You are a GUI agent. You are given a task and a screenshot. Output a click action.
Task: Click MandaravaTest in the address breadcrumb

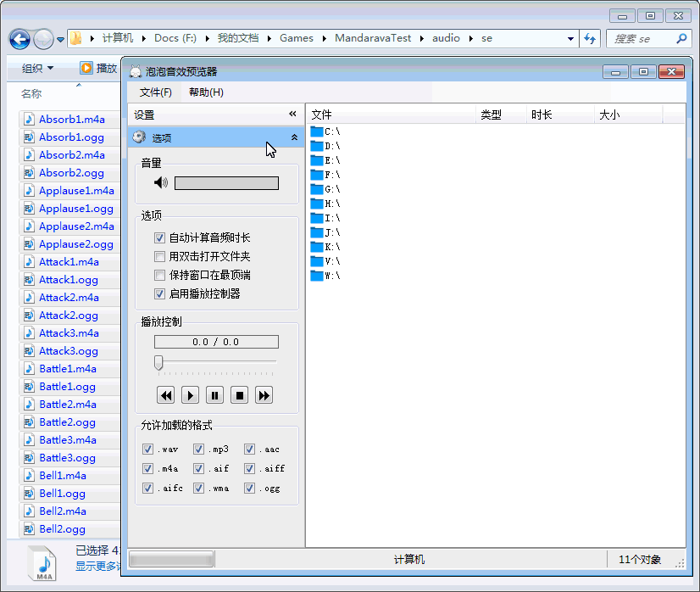(373, 38)
